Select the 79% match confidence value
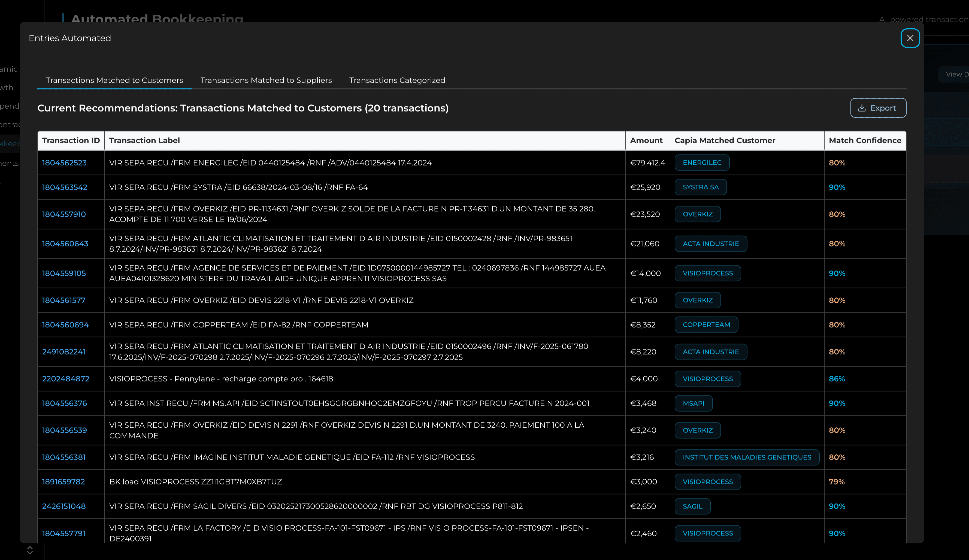Screen dimensions: 969x560 tap(837, 482)
